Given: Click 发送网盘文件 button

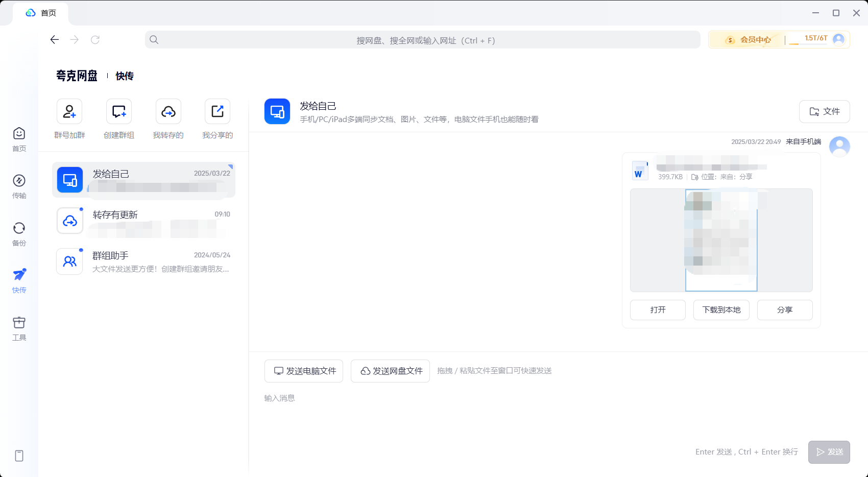Looking at the screenshot, I should point(390,371).
